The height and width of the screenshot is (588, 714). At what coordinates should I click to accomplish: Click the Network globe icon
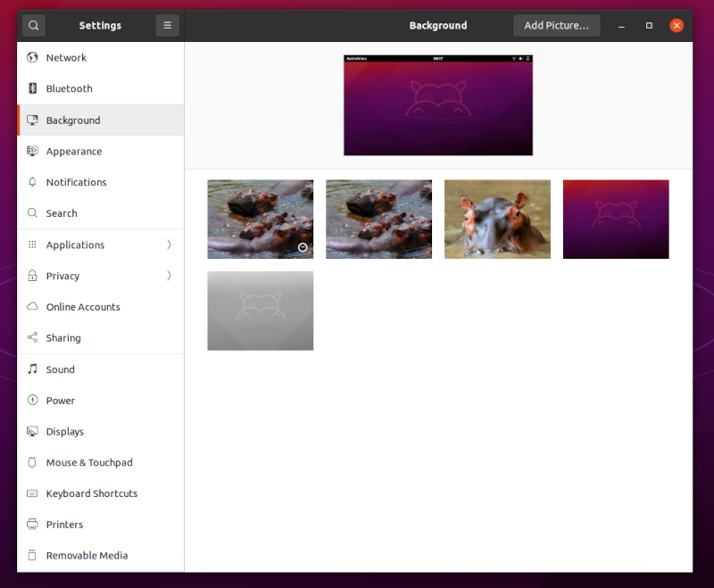point(32,58)
